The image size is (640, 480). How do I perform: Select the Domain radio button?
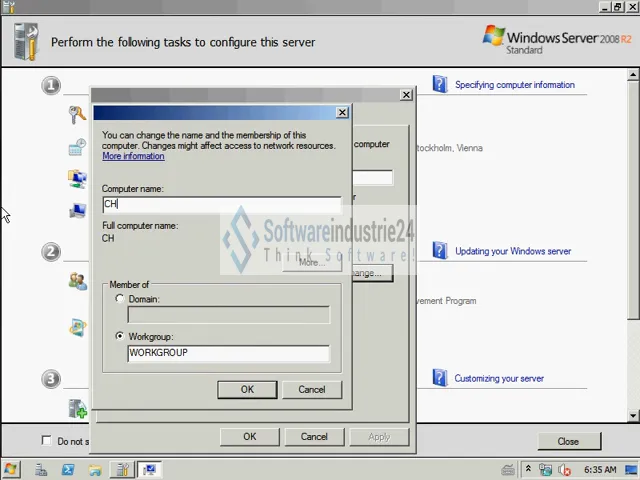tap(120, 299)
